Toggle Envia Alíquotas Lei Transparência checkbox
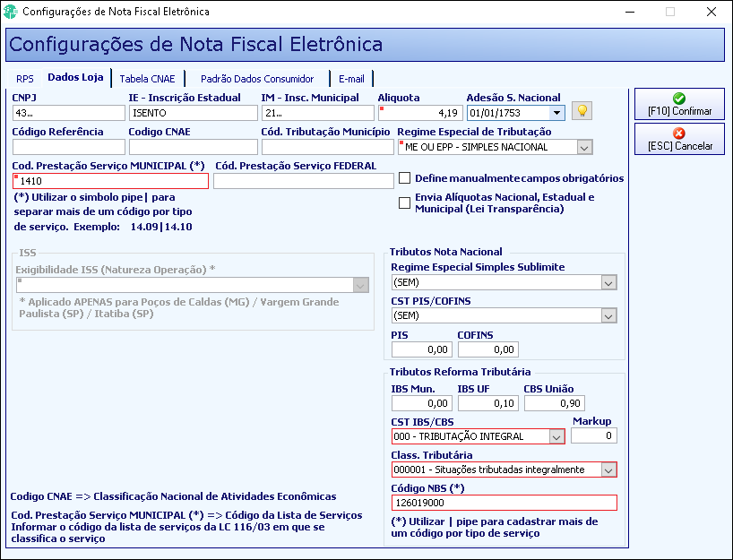 pos(404,202)
